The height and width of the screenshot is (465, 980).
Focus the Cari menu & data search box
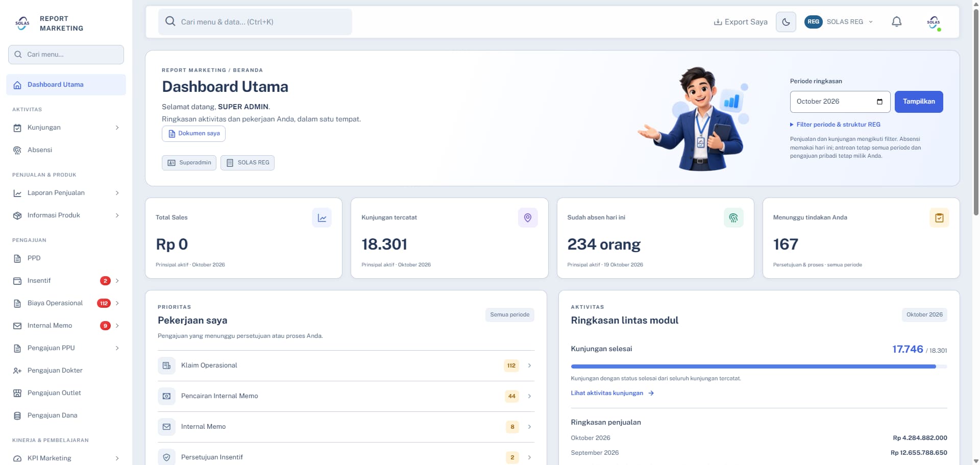(x=255, y=22)
